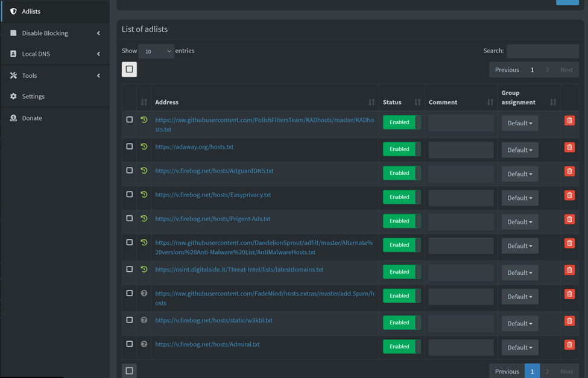Go to Settings in the sidebar
This screenshot has height=378, width=588.
pos(33,96)
